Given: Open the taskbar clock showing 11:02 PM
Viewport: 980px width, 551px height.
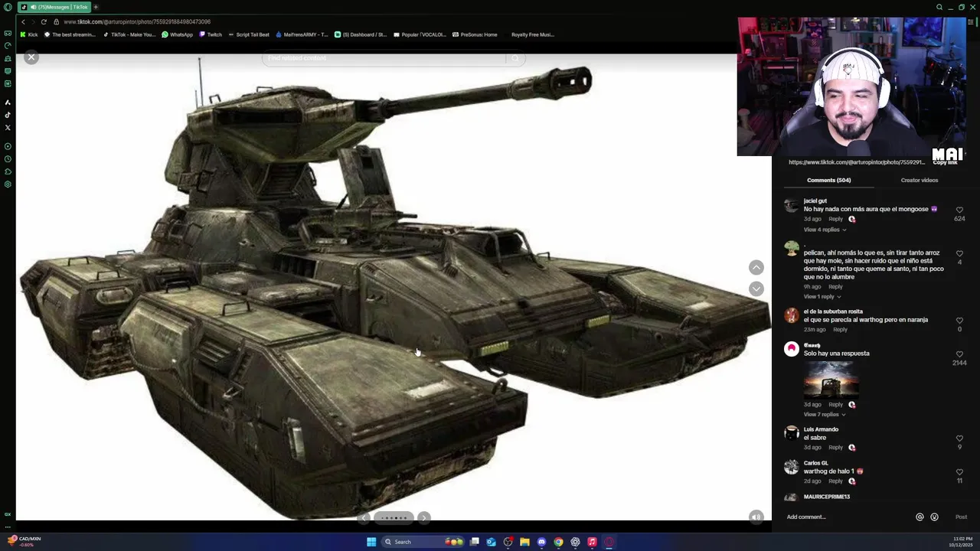Looking at the screenshot, I should pos(962,542).
